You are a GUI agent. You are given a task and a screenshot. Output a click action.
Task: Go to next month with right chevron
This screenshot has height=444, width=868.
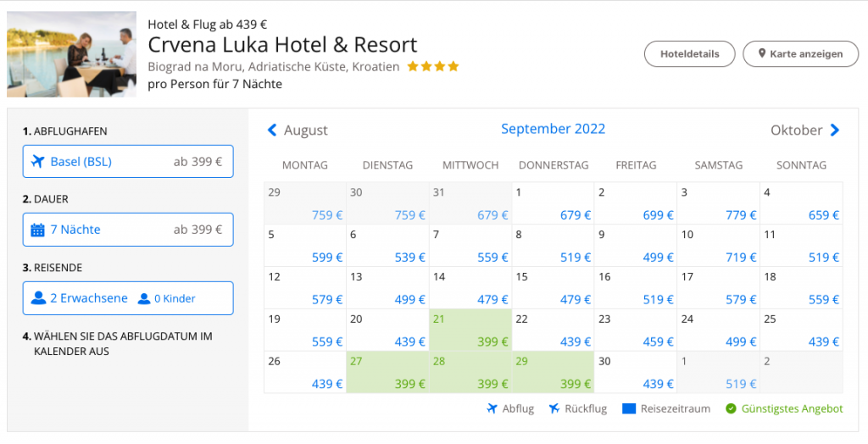tap(835, 130)
